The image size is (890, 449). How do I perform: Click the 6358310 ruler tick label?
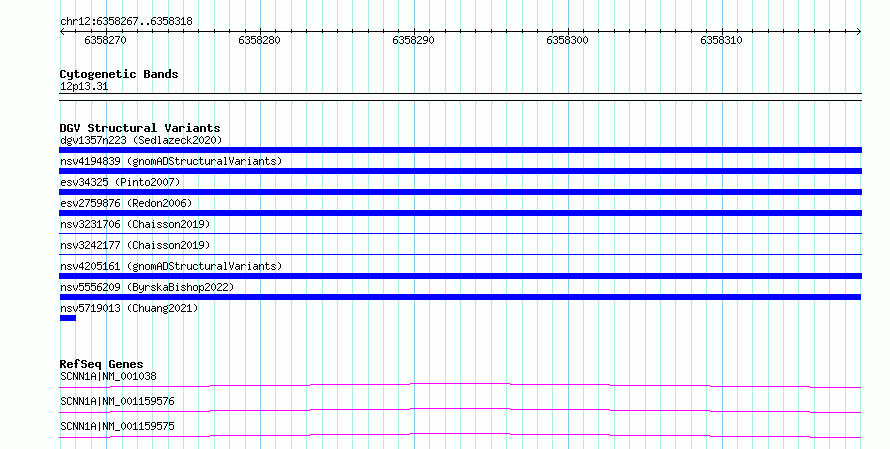tap(721, 40)
